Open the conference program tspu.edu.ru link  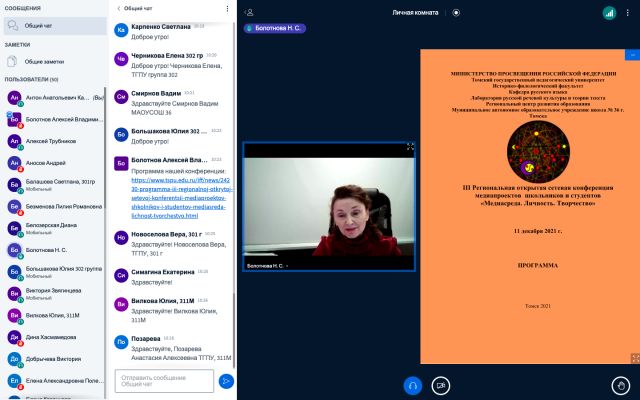(182, 198)
